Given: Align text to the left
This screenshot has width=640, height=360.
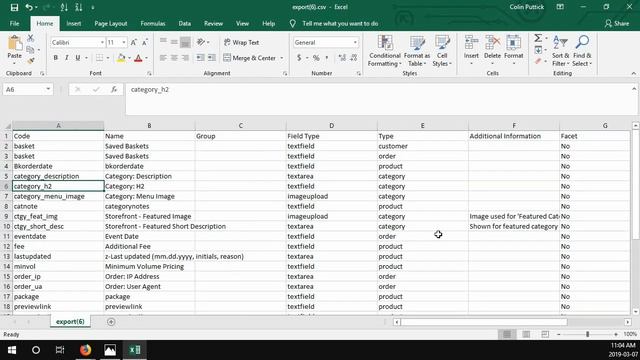Looking at the screenshot, I should coord(163,58).
